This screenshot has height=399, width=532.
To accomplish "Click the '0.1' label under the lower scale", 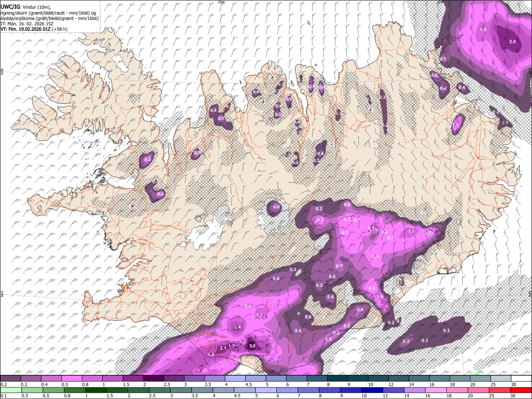I will tap(3, 396).
